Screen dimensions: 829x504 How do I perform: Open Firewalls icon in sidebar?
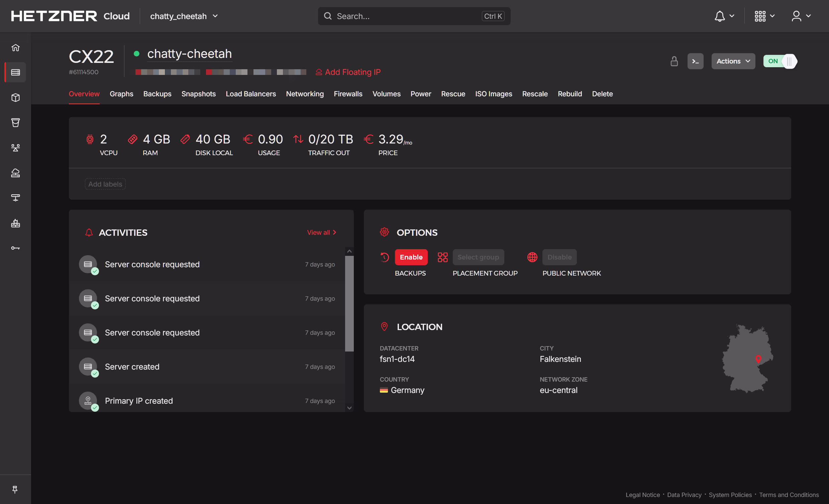point(15,223)
